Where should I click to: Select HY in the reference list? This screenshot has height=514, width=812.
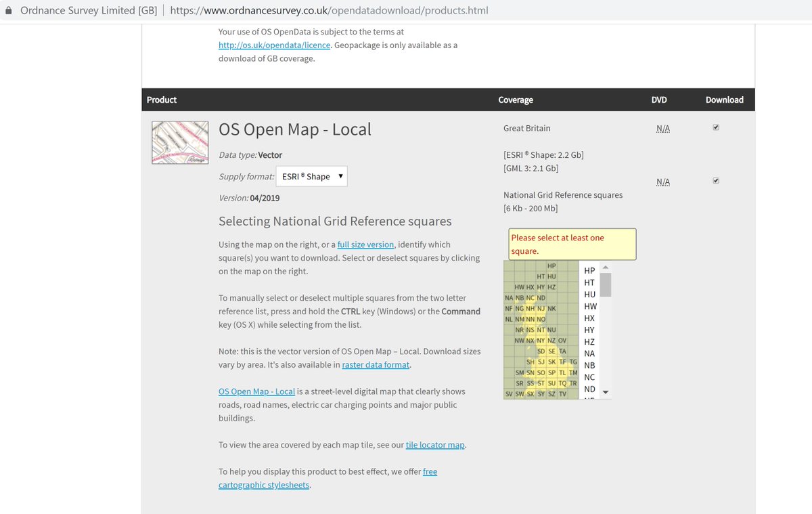[x=589, y=330]
